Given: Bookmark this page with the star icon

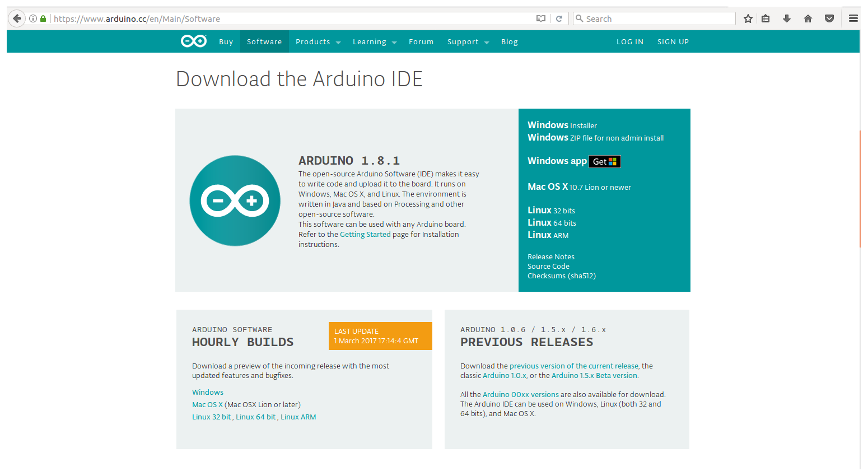Looking at the screenshot, I should click(748, 18).
